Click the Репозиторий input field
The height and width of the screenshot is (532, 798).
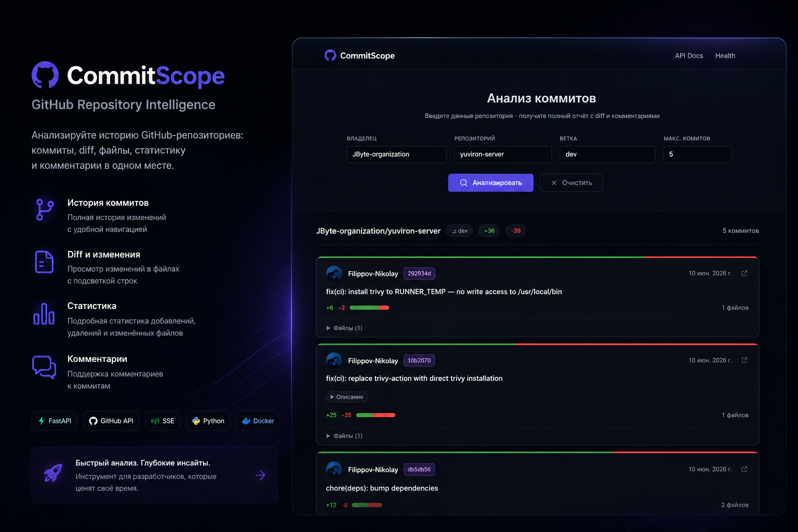503,154
